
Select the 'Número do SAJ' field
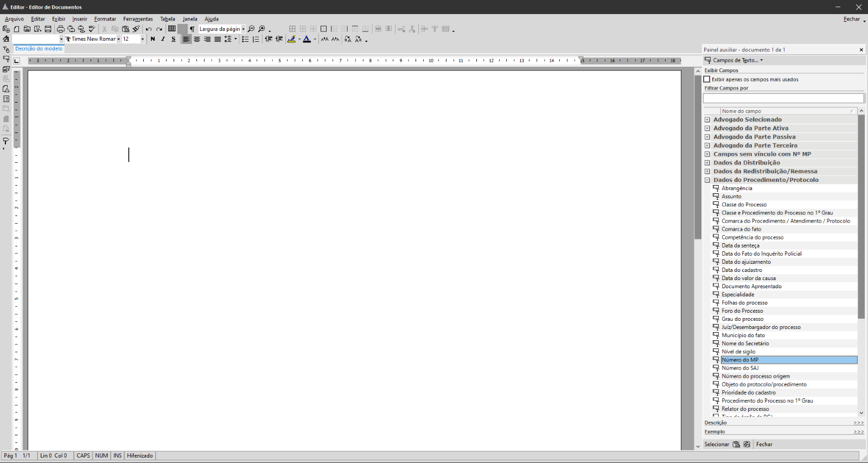pyautogui.click(x=740, y=368)
